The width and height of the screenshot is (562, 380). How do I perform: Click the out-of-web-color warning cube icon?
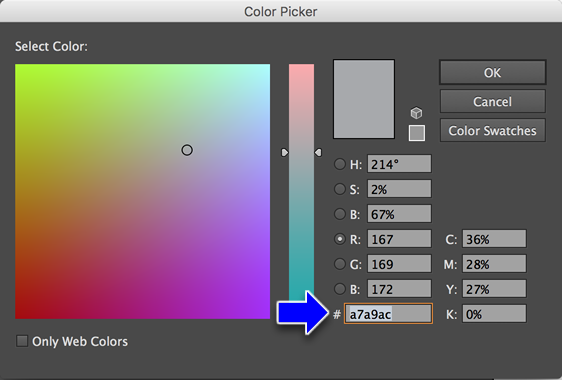416,113
